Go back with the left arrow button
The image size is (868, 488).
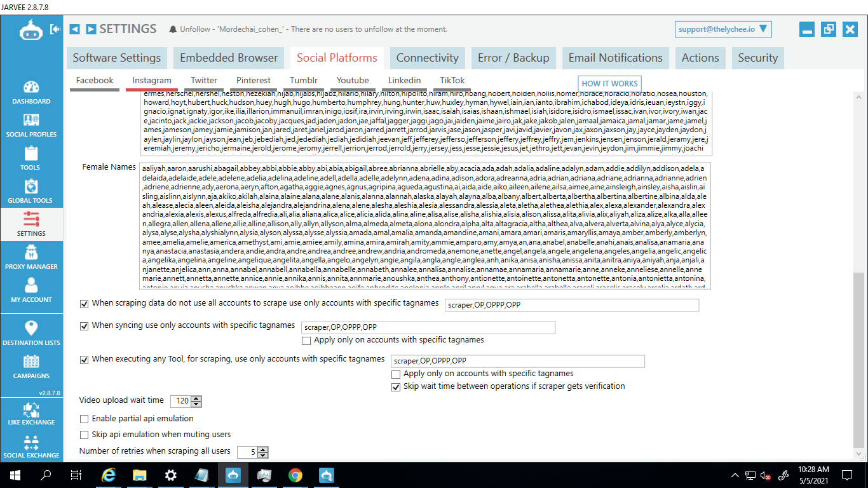tap(75, 29)
